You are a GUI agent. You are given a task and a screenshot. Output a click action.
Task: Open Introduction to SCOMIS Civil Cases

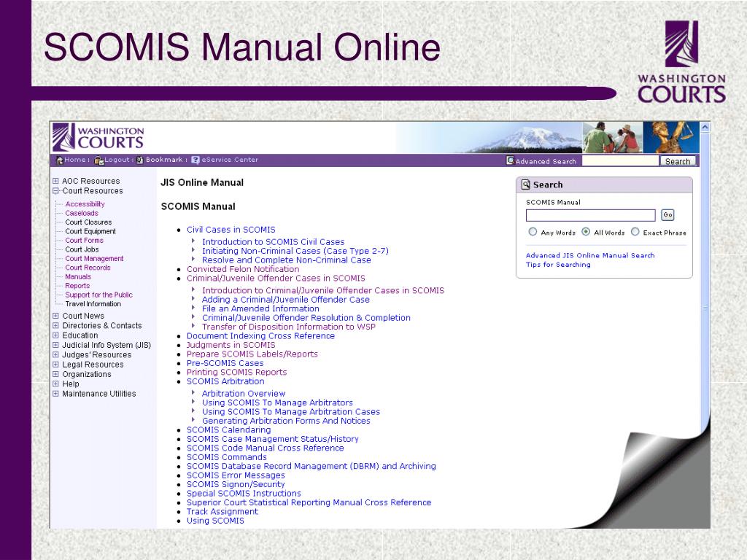pyautogui.click(x=273, y=242)
